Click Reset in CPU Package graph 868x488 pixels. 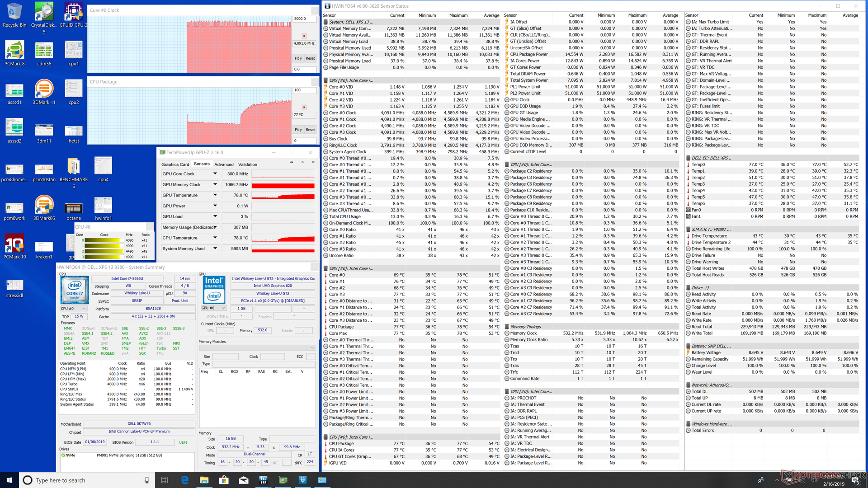coord(310,130)
